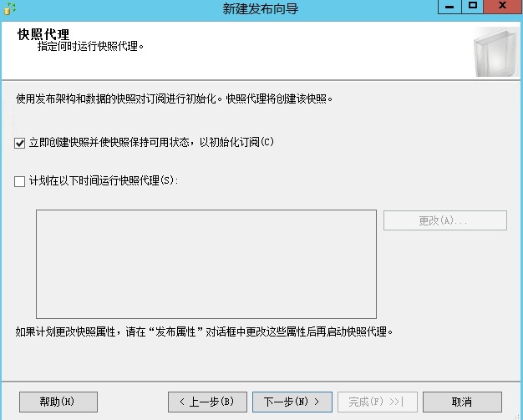Cancel the wizard with 取消 button

click(x=462, y=402)
